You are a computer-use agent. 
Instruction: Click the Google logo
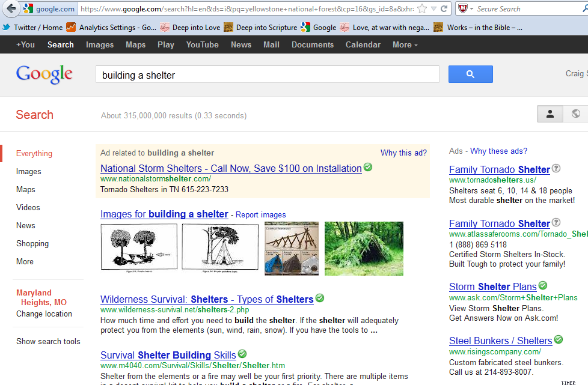(x=44, y=74)
